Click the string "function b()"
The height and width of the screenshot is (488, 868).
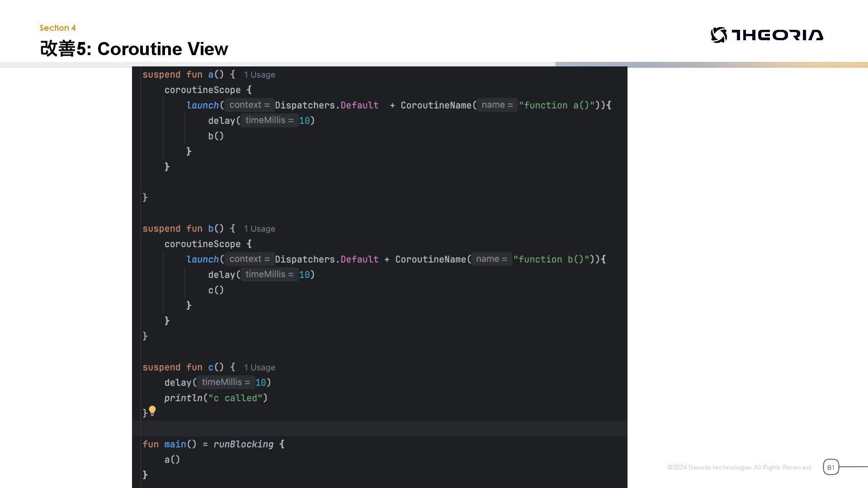click(551, 259)
